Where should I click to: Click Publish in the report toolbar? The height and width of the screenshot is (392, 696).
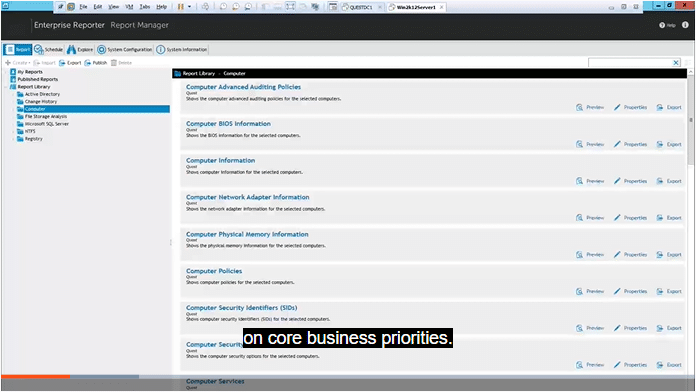point(96,63)
